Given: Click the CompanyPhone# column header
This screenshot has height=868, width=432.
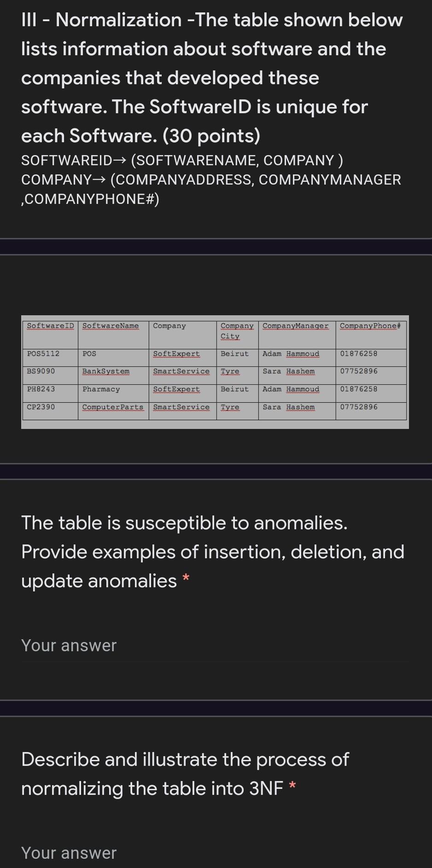Looking at the screenshot, I should [370, 326].
